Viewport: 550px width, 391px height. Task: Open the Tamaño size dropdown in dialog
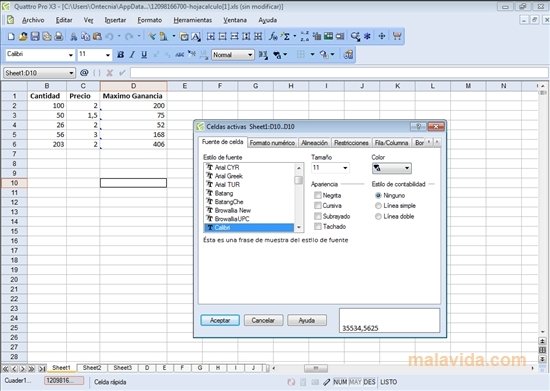pyautogui.click(x=345, y=168)
